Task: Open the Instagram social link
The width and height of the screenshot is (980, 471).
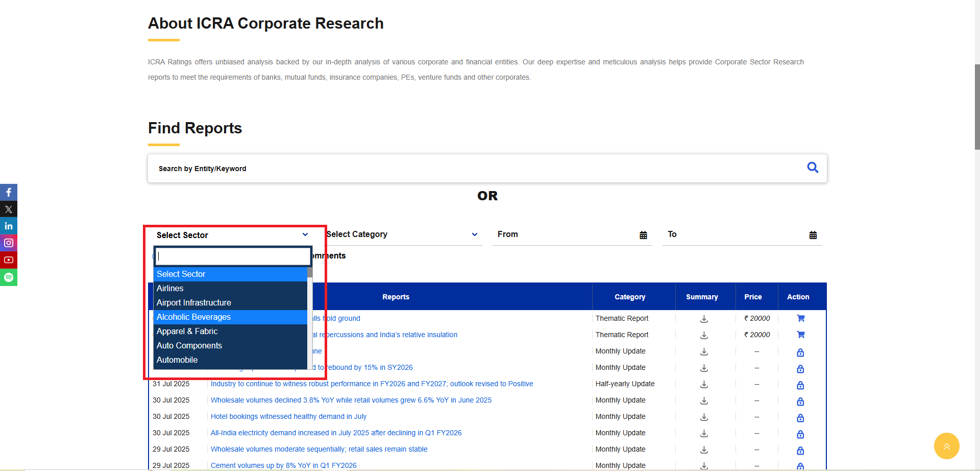Action: click(9, 243)
